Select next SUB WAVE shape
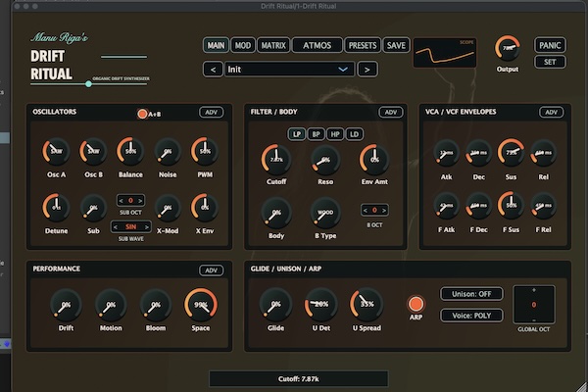 (x=147, y=227)
